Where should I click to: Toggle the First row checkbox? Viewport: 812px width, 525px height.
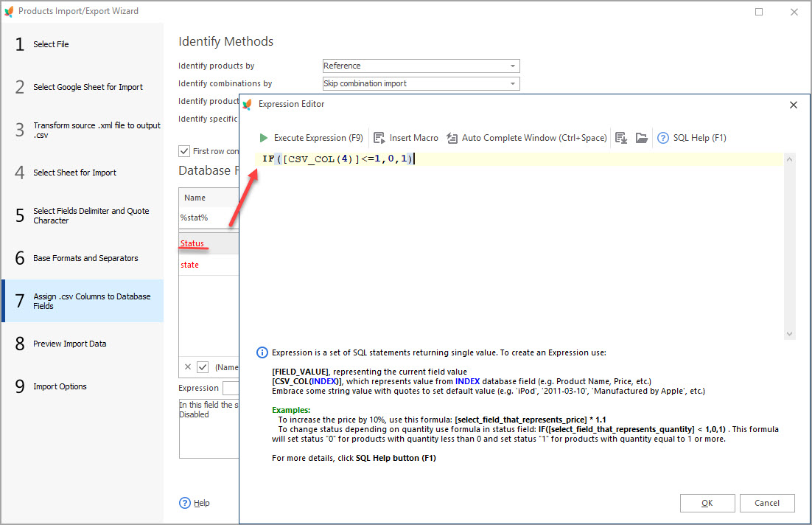pos(184,151)
